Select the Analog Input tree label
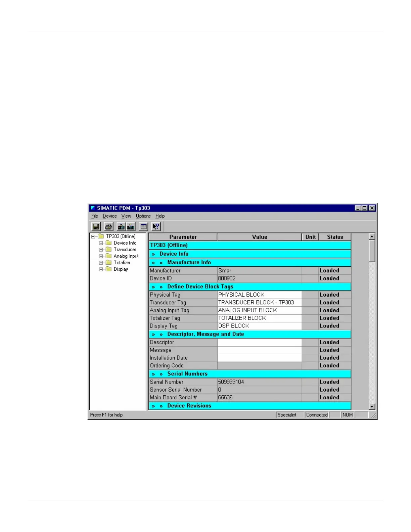Viewport: 411px width, 532px height. click(126, 256)
